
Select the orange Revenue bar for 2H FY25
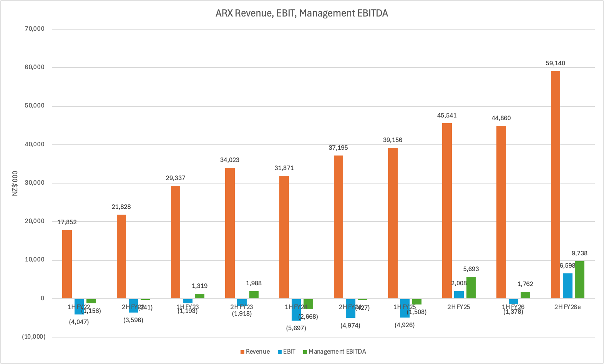pos(447,211)
